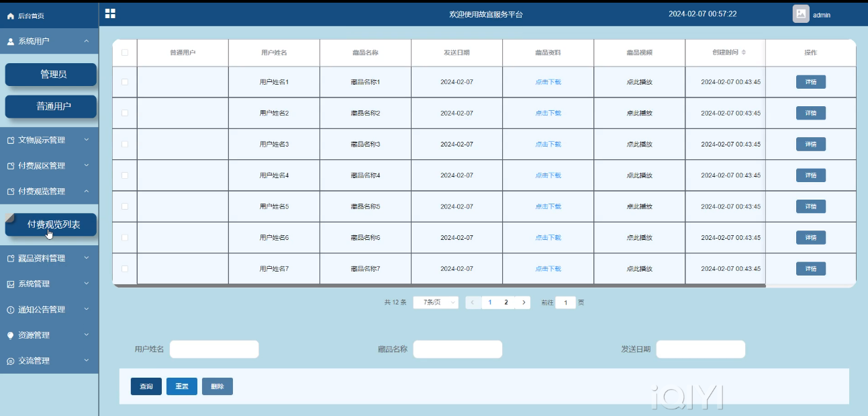The height and width of the screenshot is (416, 868).
Task: Click the 用户姓名6 table cell
Action: coord(274,238)
